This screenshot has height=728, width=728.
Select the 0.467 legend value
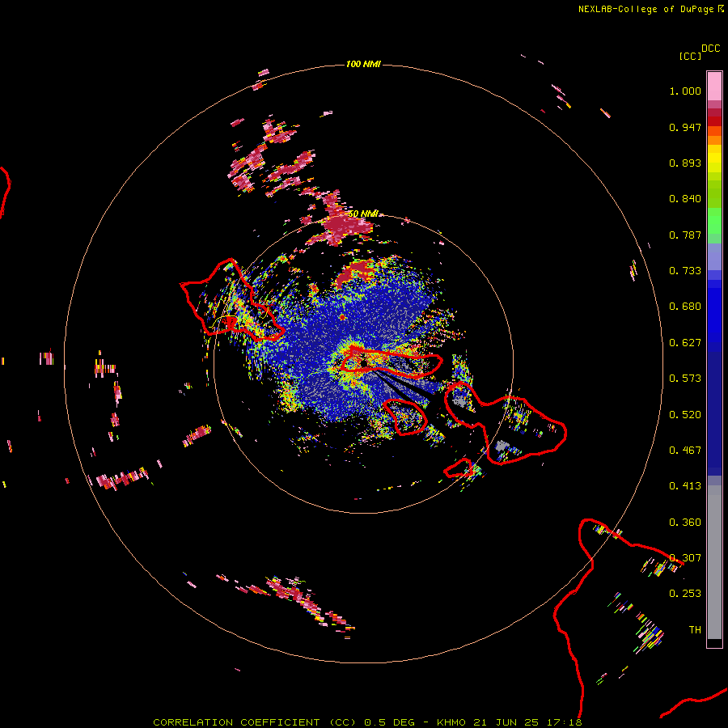[685, 451]
